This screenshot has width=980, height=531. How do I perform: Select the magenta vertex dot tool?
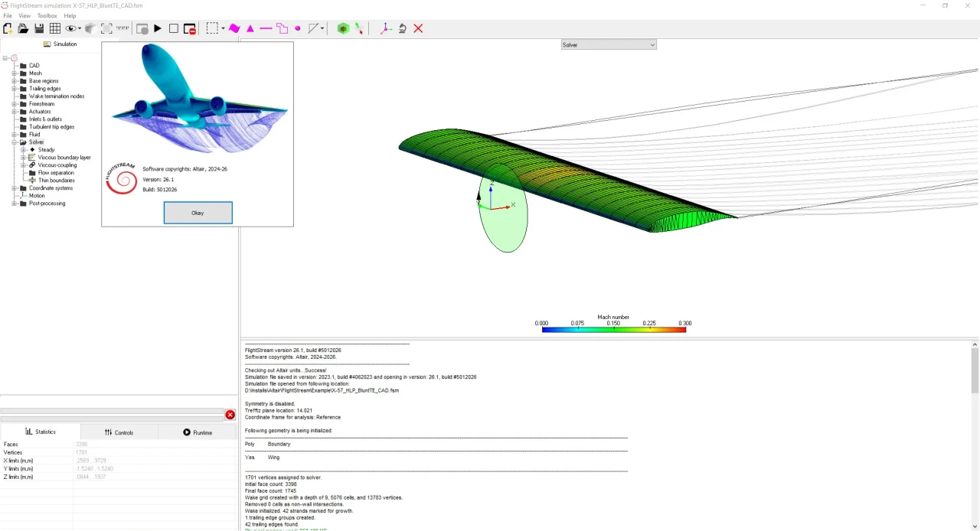coord(298,28)
